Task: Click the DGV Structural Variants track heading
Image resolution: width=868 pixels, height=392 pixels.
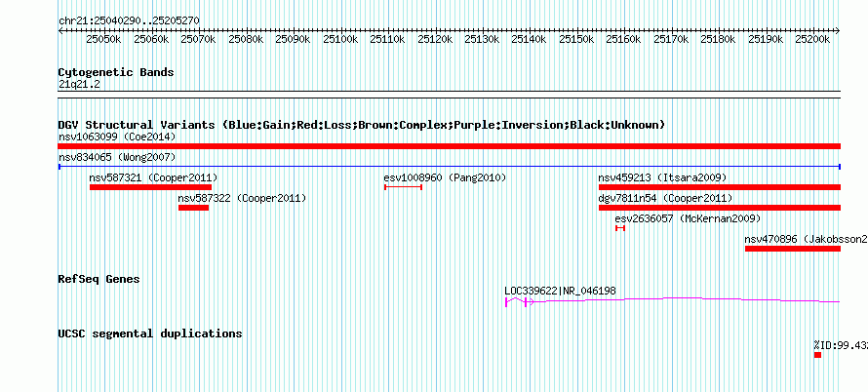Action: (362, 125)
